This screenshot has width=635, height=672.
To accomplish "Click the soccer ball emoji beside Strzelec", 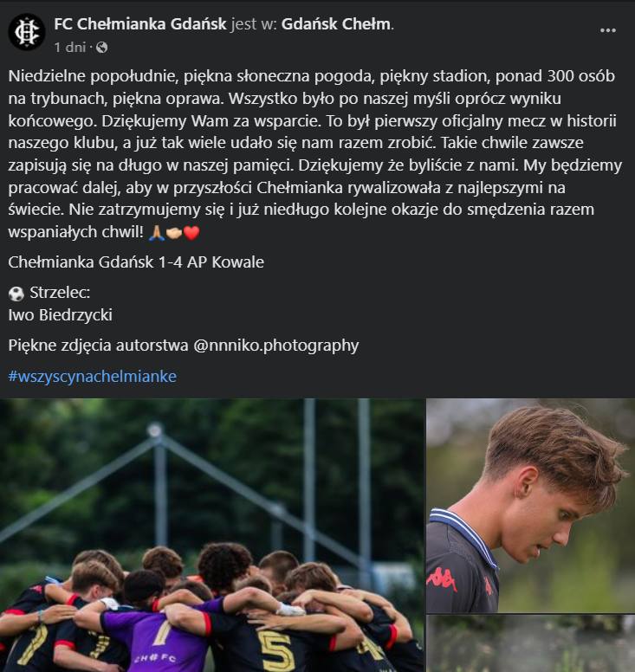I will click(16, 294).
